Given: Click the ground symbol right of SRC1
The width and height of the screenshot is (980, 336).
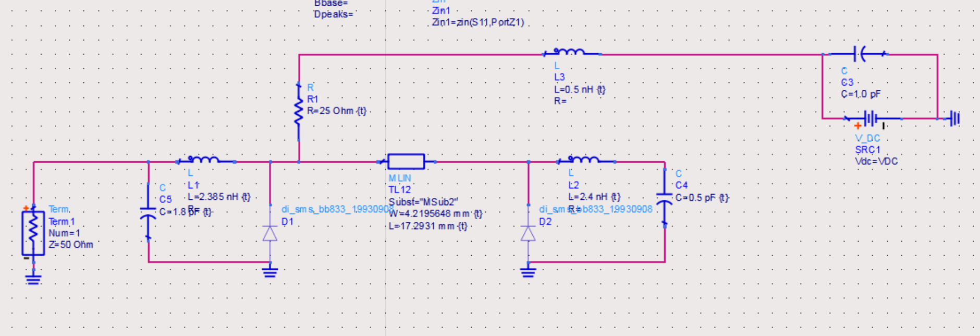Looking at the screenshot, I should (x=953, y=118).
